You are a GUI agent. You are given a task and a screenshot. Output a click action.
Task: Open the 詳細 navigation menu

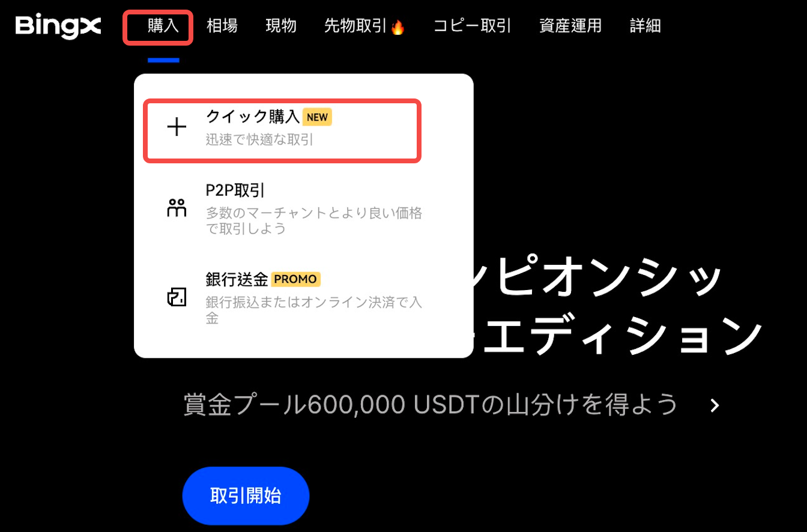[645, 26]
